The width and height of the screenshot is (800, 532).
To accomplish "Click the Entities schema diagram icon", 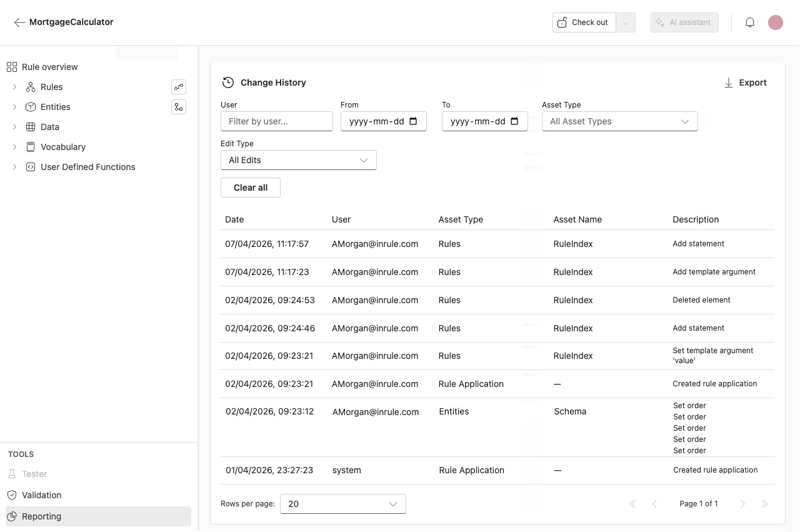I will (x=179, y=107).
